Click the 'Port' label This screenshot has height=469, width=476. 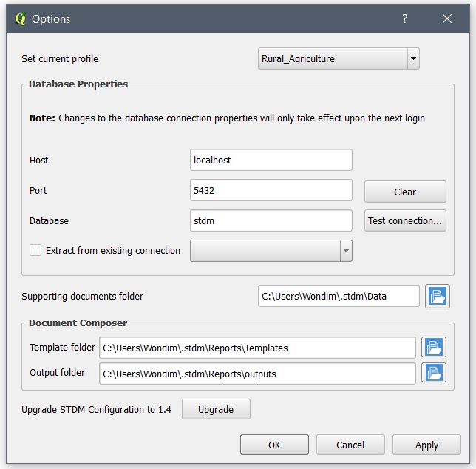coord(38,190)
